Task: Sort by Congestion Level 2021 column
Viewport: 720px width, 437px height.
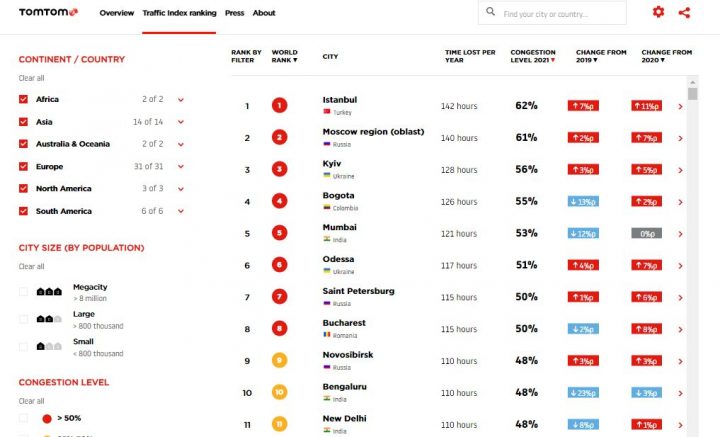Action: (533, 56)
